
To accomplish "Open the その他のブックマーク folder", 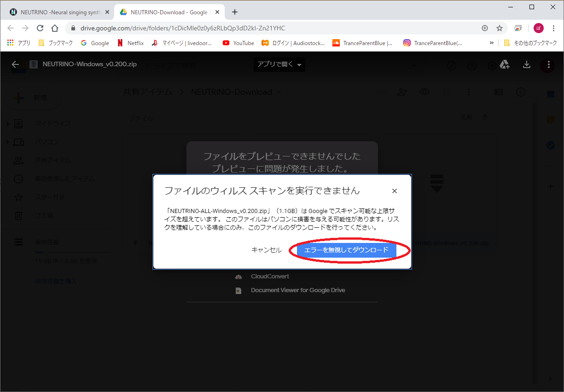I will [x=530, y=43].
